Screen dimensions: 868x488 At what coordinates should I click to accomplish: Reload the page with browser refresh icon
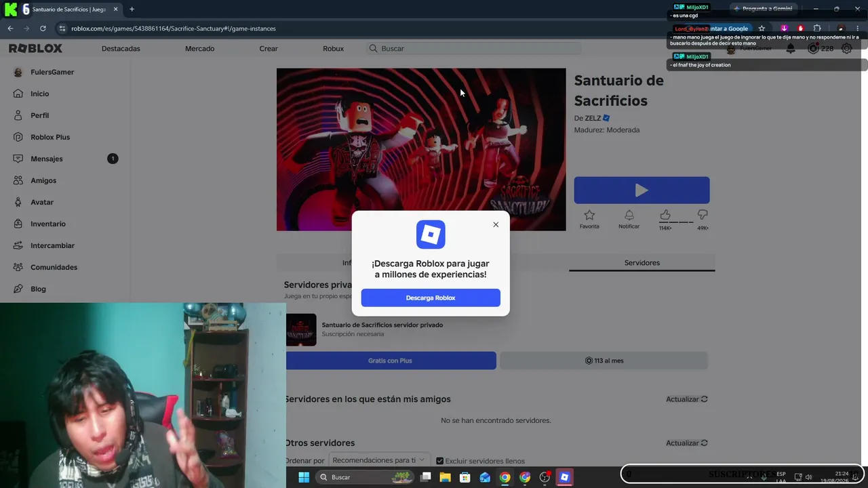click(43, 28)
